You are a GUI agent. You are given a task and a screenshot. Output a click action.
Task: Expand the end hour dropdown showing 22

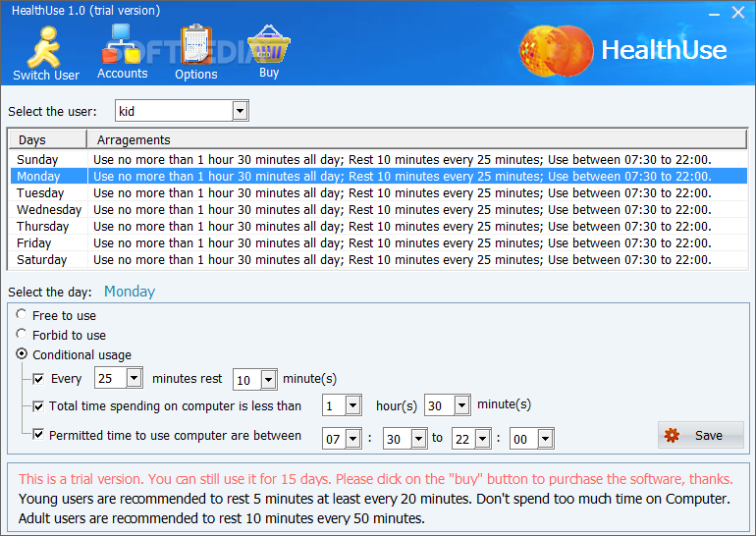[x=483, y=439]
